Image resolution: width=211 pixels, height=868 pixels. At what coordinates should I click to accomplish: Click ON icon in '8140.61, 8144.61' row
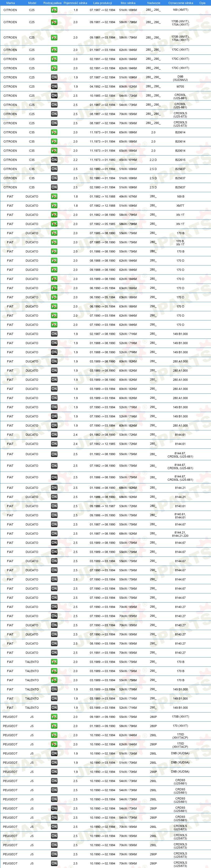pos(54,515)
